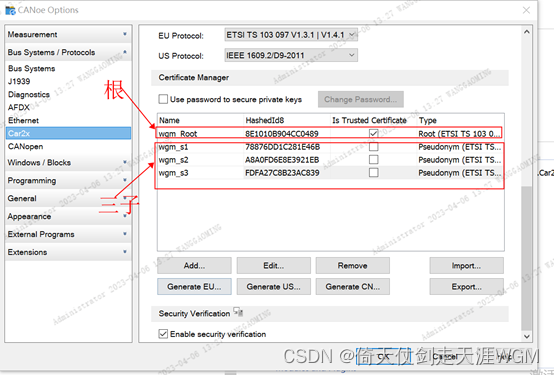Click the Change Password... button
The image size is (554, 375).
coord(361,99)
